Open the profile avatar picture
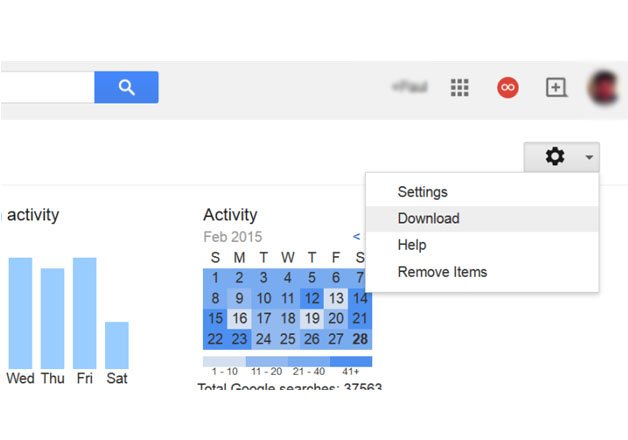Screen dimensions: 628x440 tap(604, 88)
